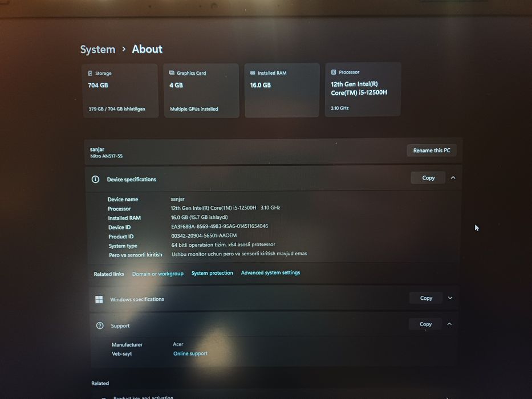Viewport: 532px width, 399px height.
Task: Expand the Windows specifications section
Action: (450, 298)
